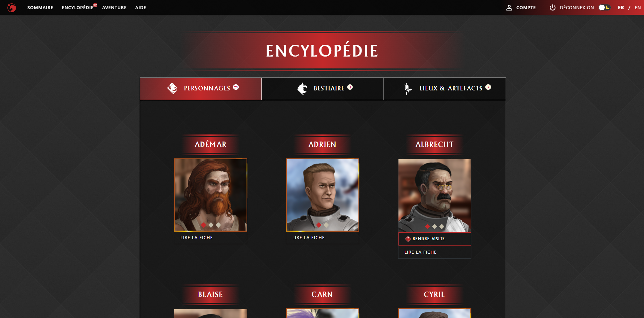Open the Aventure menu item

(x=114, y=7)
